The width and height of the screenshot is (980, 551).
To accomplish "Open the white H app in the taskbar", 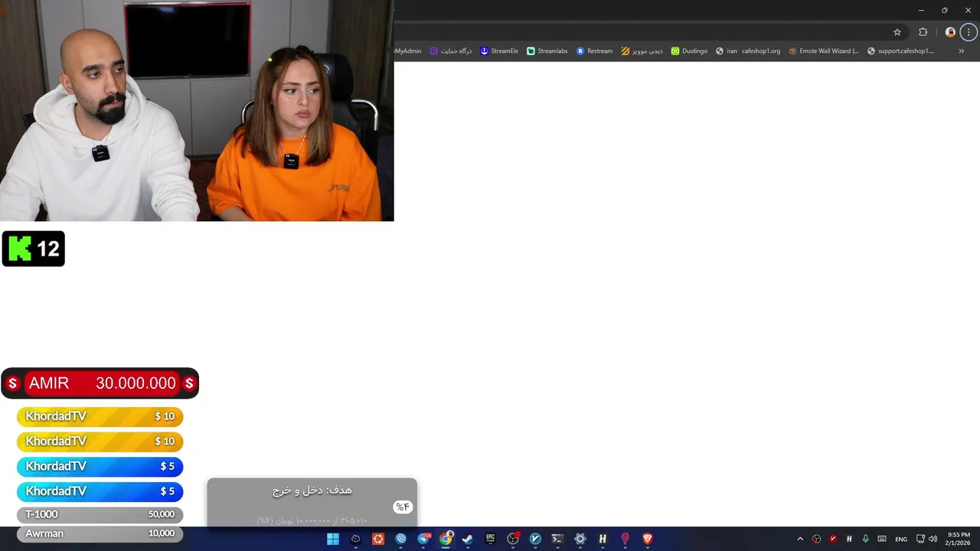I will pos(603,539).
